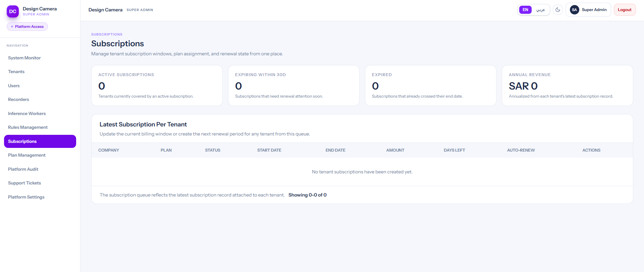Click the Platform Access badge

pyautogui.click(x=27, y=26)
